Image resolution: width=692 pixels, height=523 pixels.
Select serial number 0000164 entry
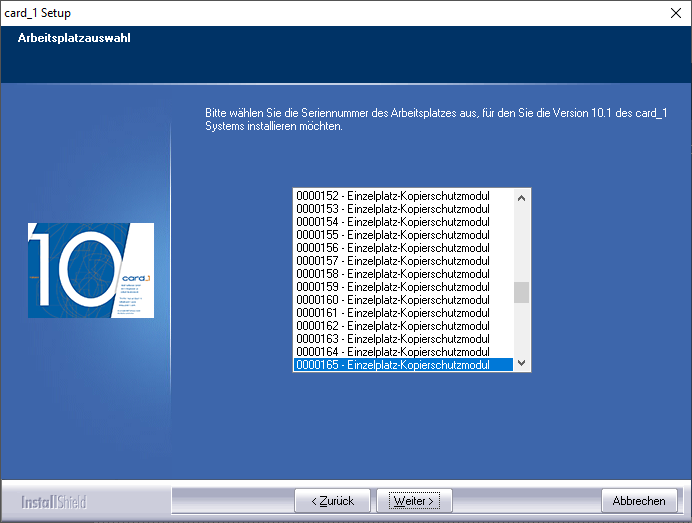(x=392, y=352)
